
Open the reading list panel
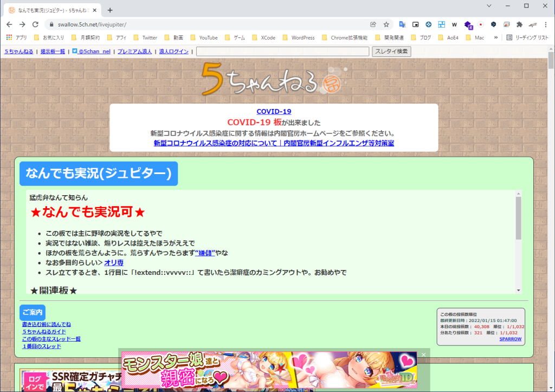click(x=527, y=37)
